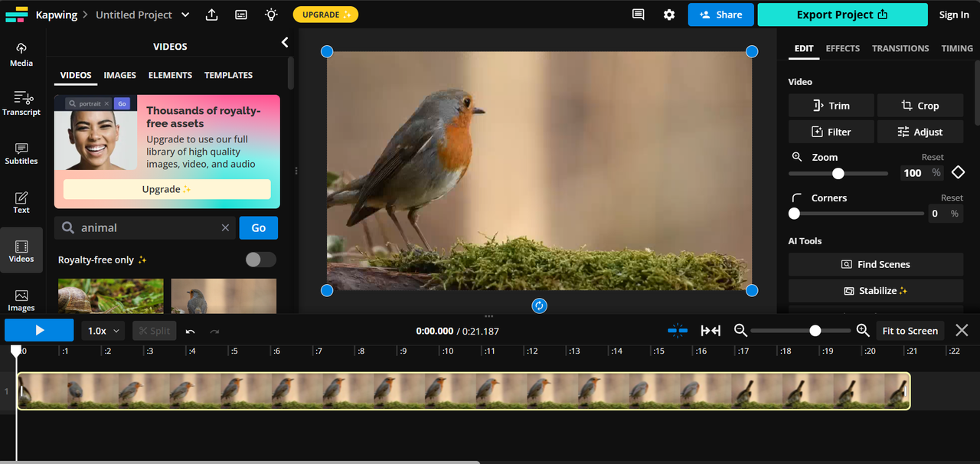Click the undo arrow in the timeline bar

190,331
